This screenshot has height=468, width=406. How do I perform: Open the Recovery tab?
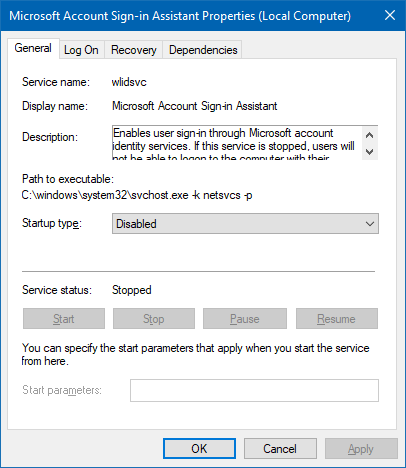click(x=134, y=50)
